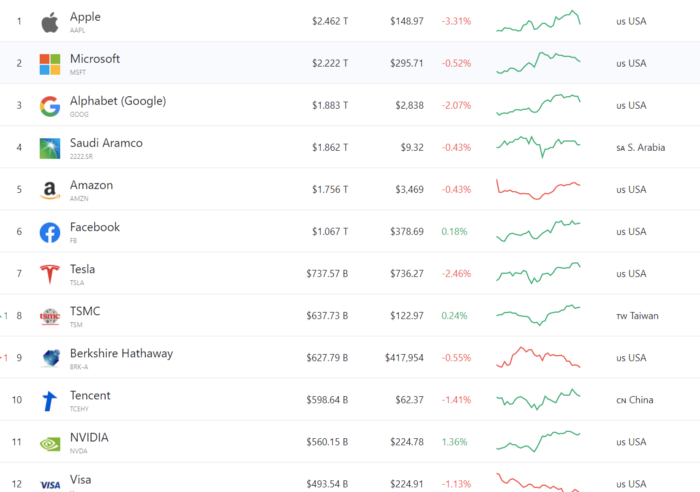Click the Saudi Aramco logo
This screenshot has width=700, height=492.
pyautogui.click(x=50, y=148)
